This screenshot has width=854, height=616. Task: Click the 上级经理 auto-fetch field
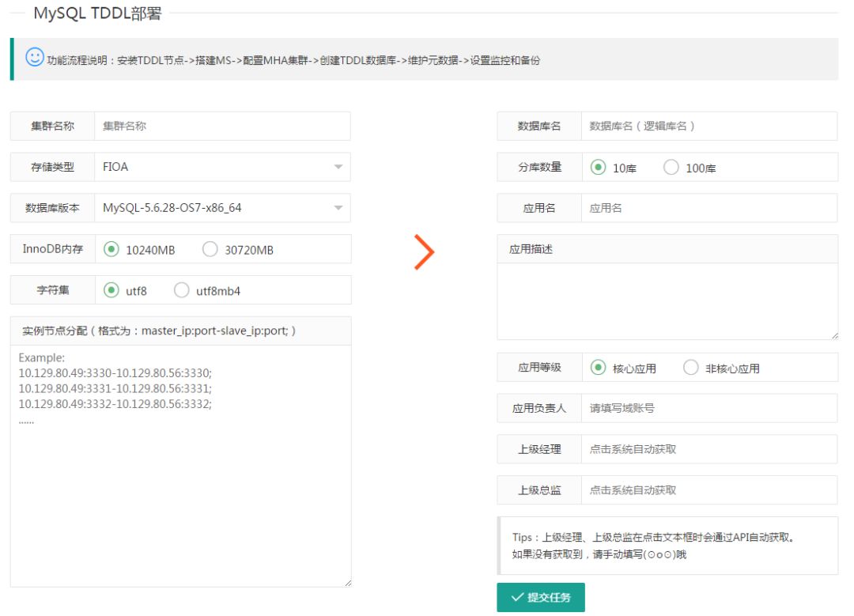(x=709, y=449)
